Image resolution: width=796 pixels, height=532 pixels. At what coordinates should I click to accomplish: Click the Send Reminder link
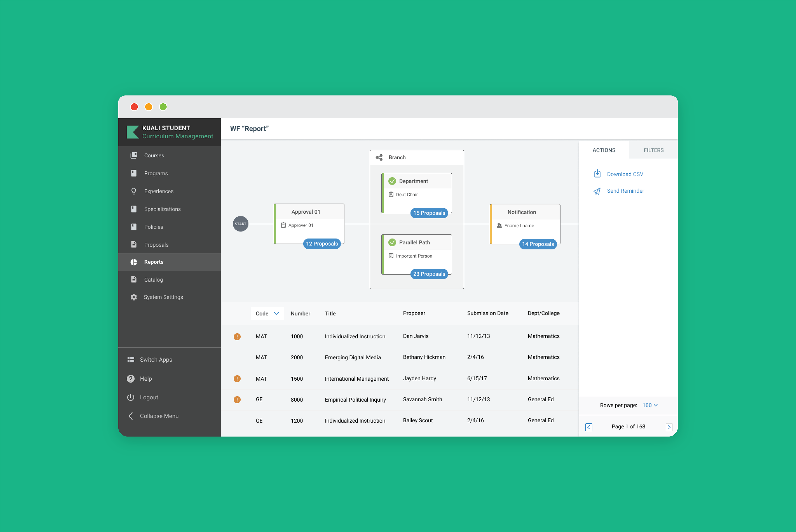[625, 191]
